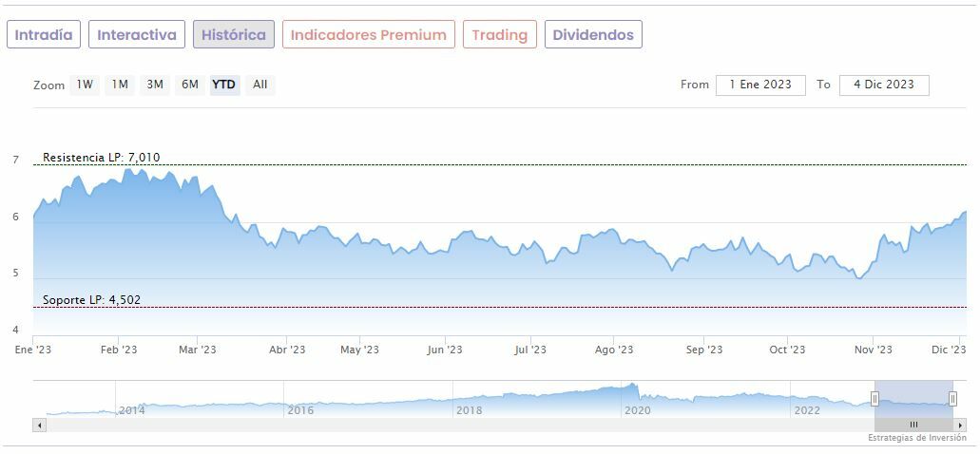The image size is (980, 454).
Task: Set zoom range to 1M
Action: 120,85
